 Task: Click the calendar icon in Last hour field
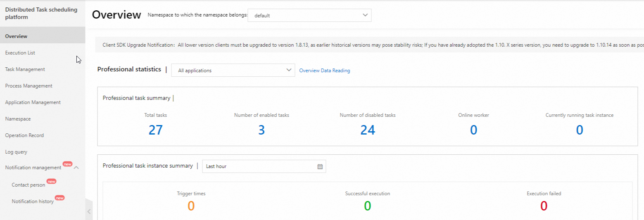pyautogui.click(x=320, y=166)
